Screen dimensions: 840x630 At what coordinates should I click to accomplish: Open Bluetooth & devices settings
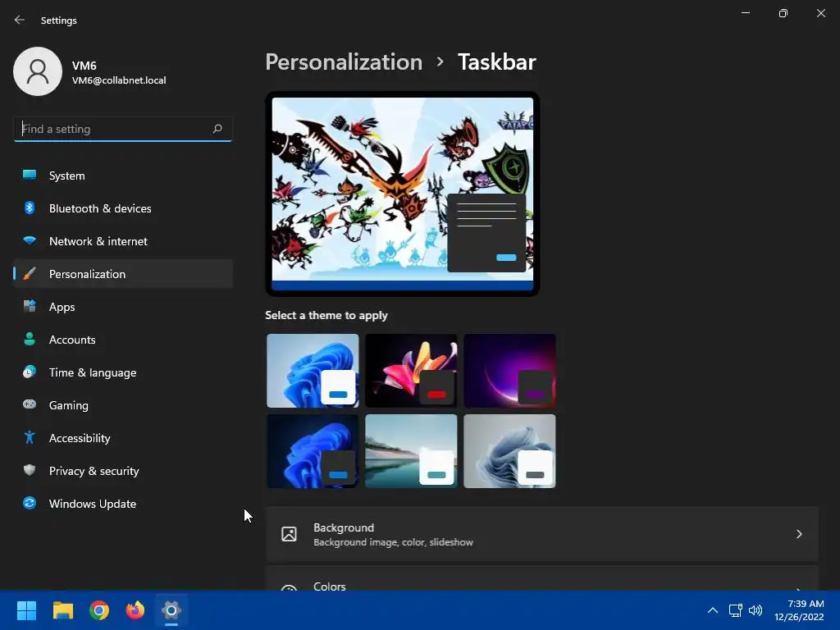tap(123, 208)
